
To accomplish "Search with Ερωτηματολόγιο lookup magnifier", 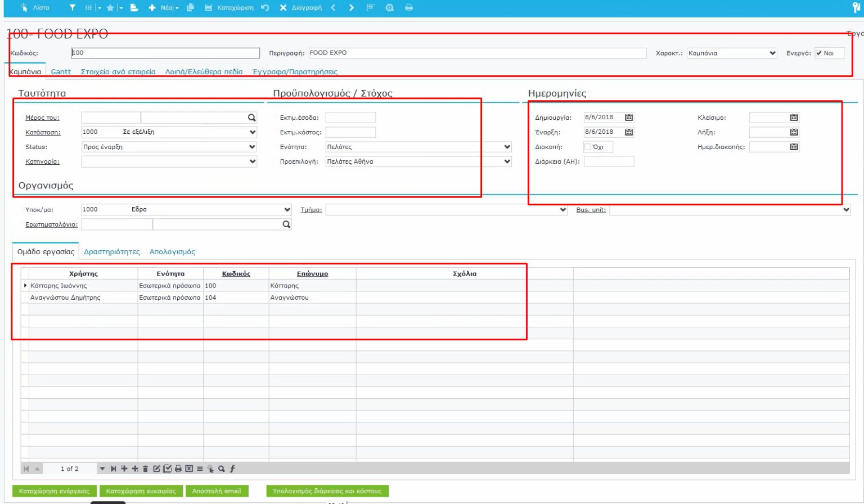I will (x=286, y=224).
